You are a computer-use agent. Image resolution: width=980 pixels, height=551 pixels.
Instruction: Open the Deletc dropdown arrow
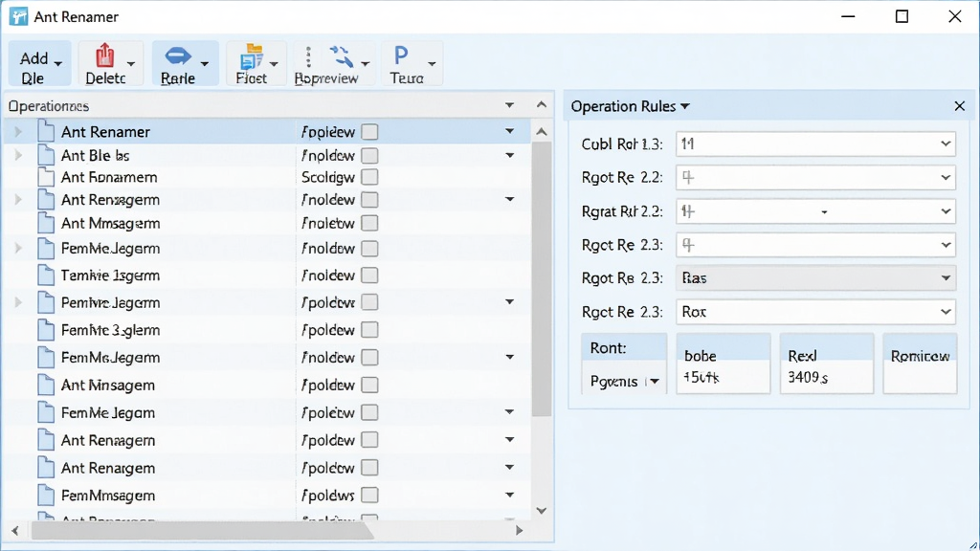pyautogui.click(x=130, y=64)
